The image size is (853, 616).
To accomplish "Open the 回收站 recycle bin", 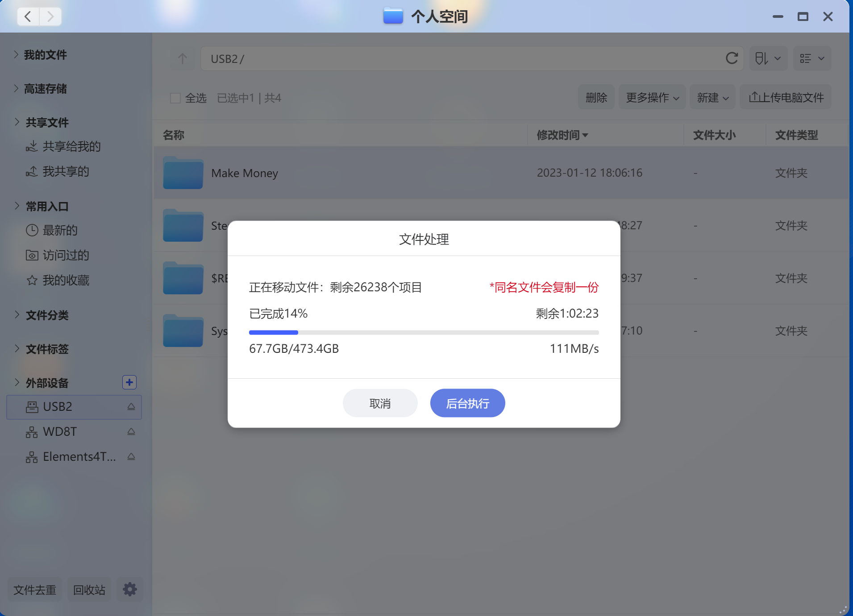I will pos(89,590).
